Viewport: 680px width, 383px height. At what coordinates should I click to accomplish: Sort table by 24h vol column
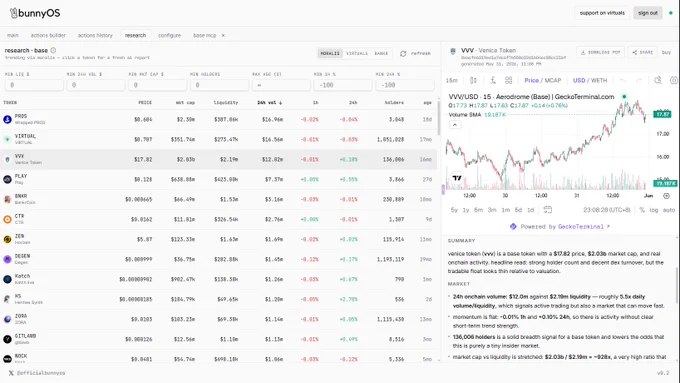269,103
